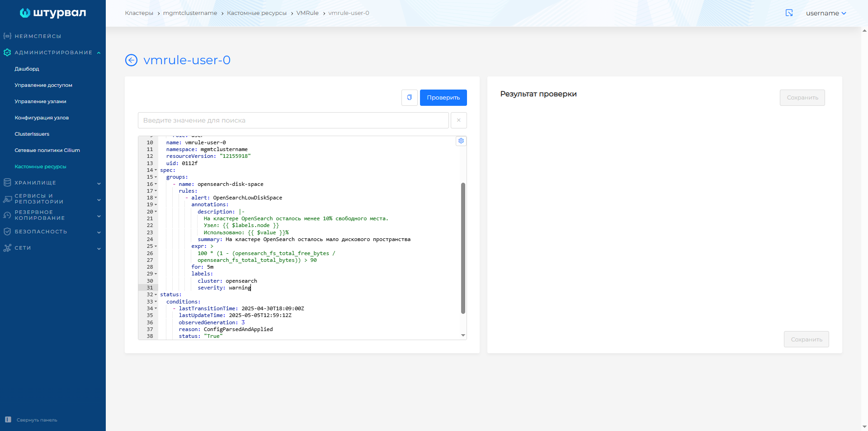868x431 pixels.
Task: Open the Дашборд menu item
Action: pos(27,69)
